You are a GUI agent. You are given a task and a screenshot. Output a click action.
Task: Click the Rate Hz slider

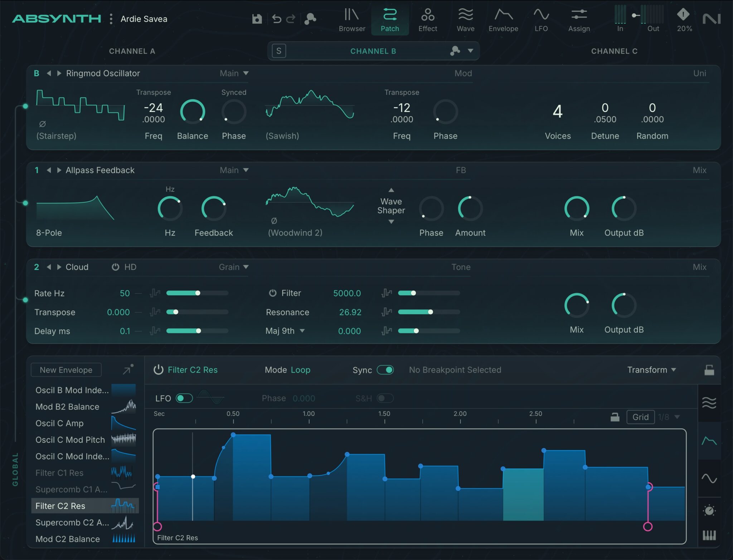pos(197,293)
